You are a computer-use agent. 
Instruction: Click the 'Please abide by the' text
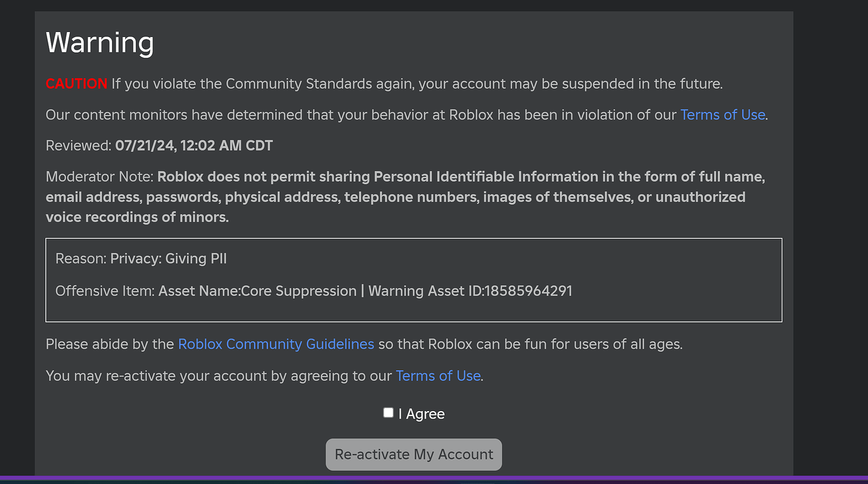pos(110,344)
